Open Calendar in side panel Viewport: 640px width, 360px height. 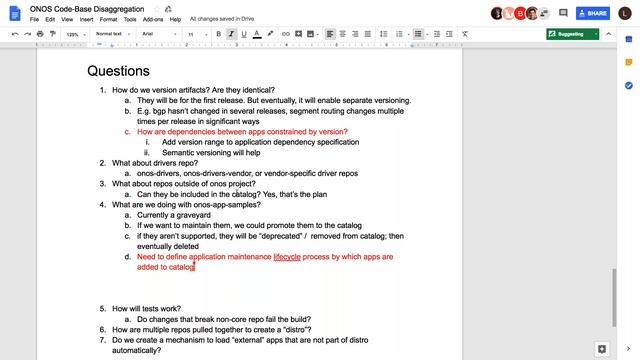click(629, 39)
